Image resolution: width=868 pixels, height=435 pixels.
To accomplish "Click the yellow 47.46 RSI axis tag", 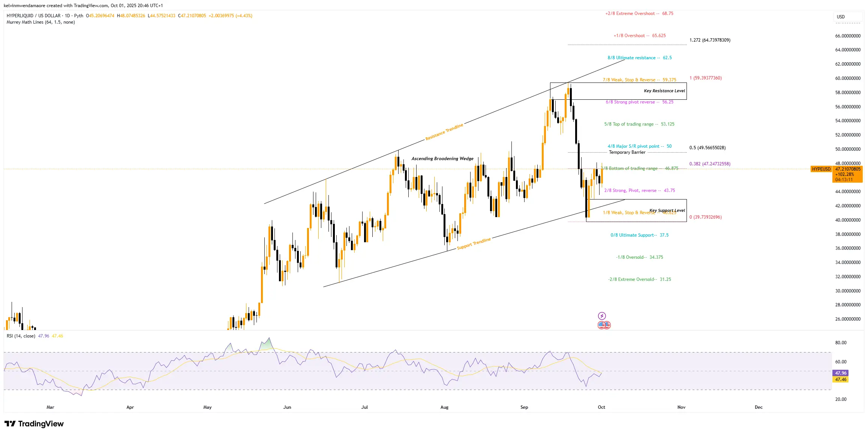I will point(840,379).
